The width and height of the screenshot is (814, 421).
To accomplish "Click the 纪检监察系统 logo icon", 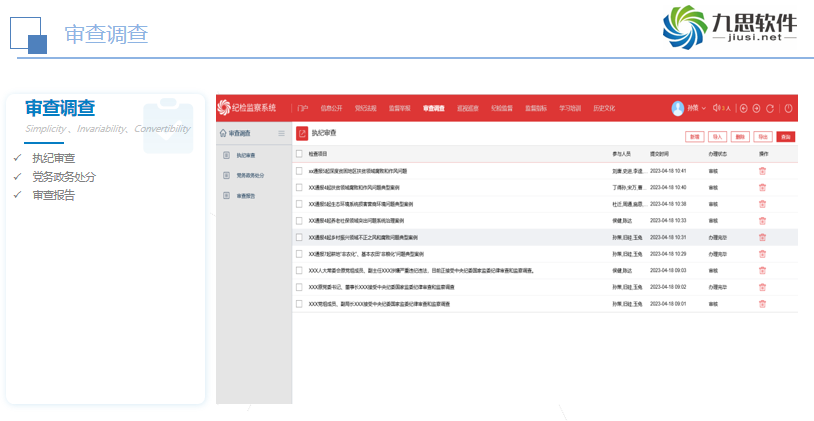I will (224, 107).
